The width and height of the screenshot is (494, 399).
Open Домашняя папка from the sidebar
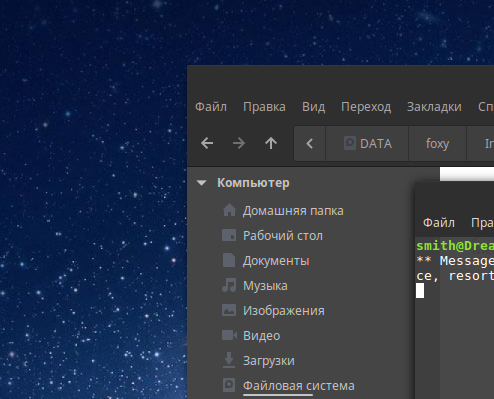(293, 211)
